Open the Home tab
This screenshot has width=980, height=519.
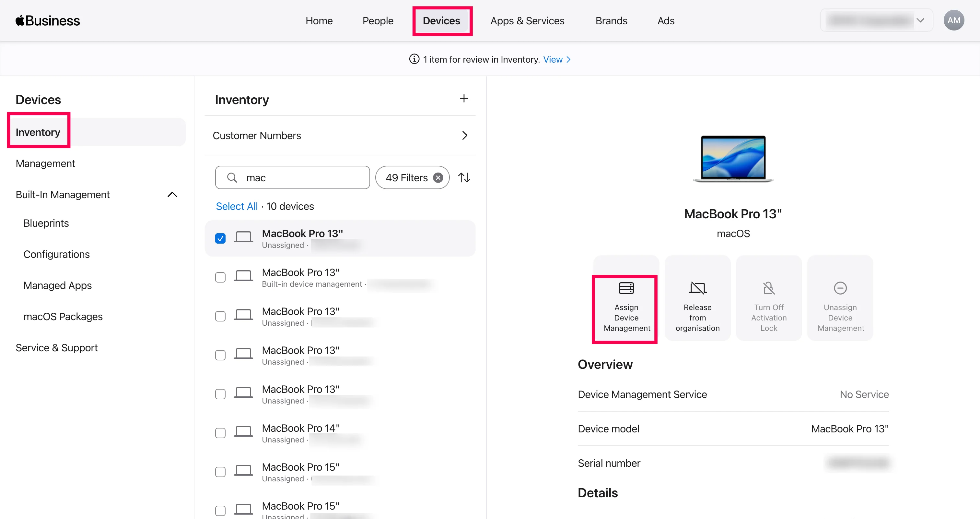[x=319, y=20]
